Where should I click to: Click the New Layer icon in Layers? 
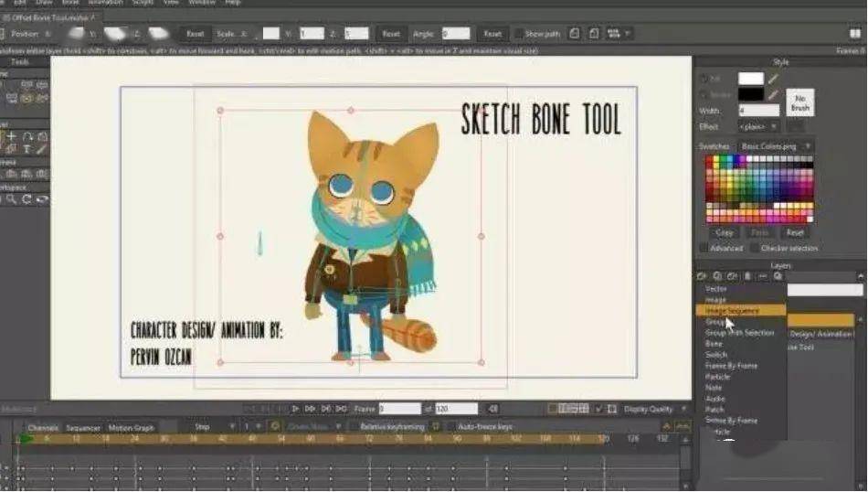tap(702, 276)
